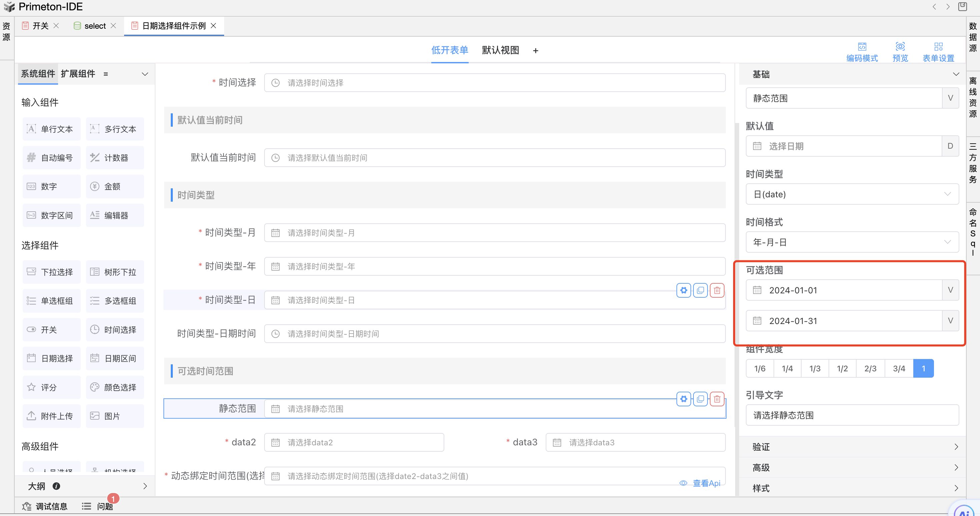
Task: Copy the 静态范围 field with duplicate icon
Action: point(700,399)
